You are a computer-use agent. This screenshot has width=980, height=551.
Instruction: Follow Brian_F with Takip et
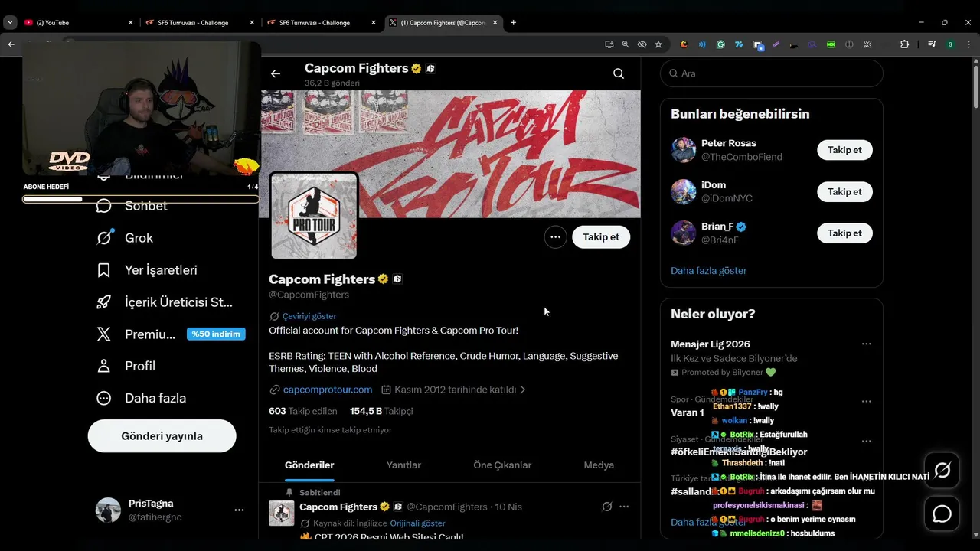pyautogui.click(x=844, y=233)
